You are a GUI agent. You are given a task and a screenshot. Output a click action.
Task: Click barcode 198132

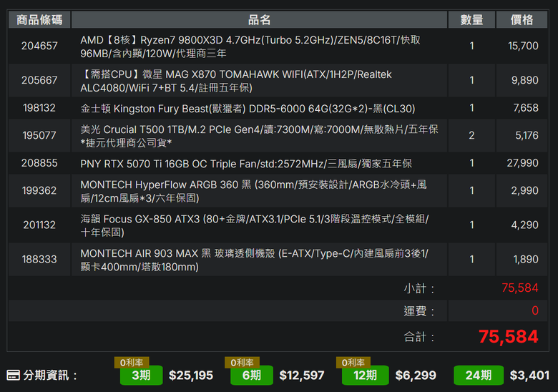coord(39,108)
